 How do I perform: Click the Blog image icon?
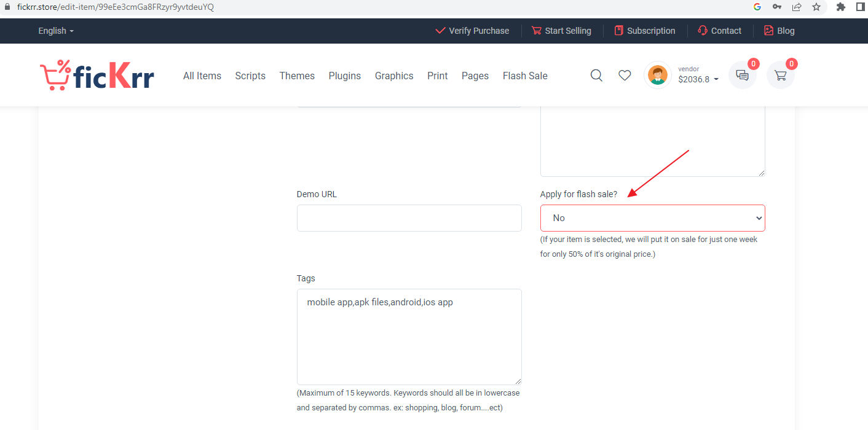768,31
